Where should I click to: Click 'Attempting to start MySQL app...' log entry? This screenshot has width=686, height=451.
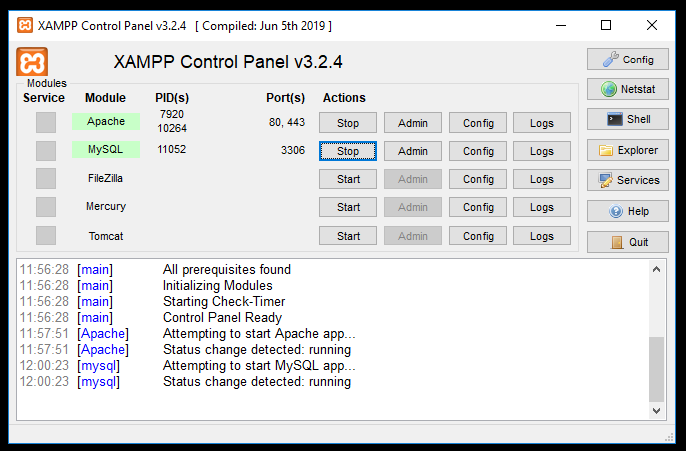coord(259,365)
